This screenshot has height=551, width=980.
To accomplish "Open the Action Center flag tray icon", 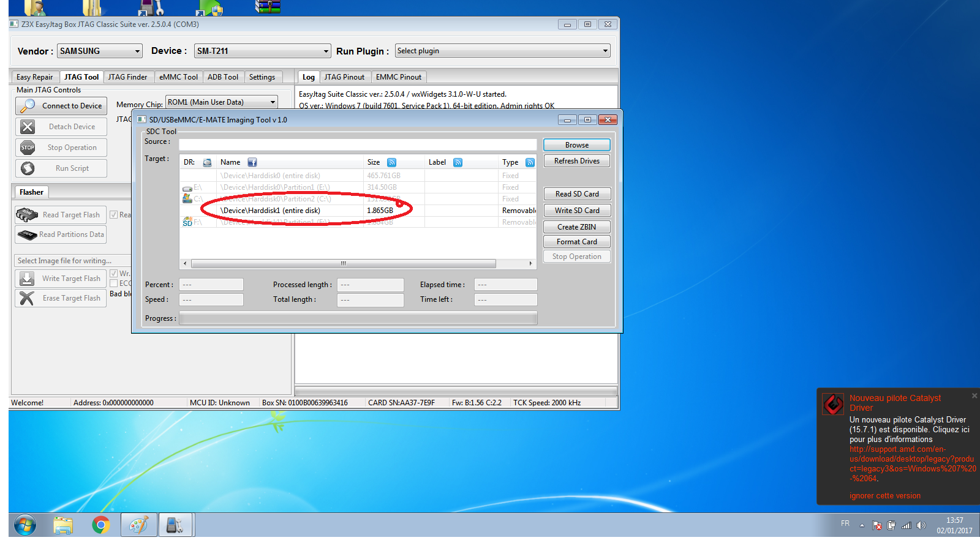I will [877, 525].
